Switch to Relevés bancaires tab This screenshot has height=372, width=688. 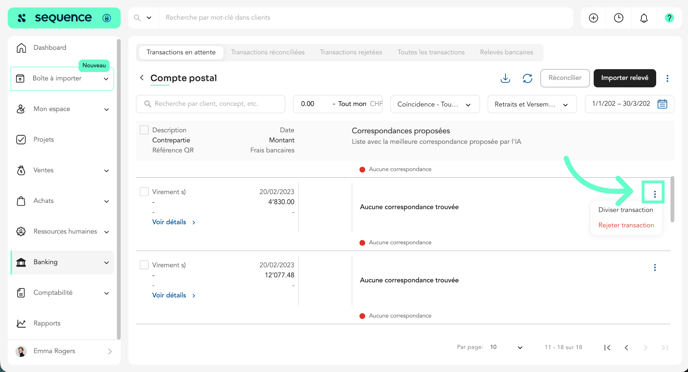click(x=506, y=52)
